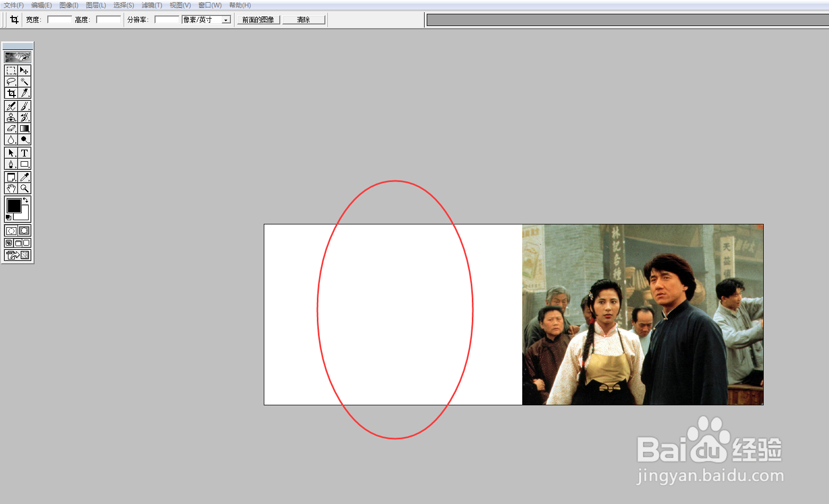Open the black foreground color swatch
The width and height of the screenshot is (829, 504).
14,205
